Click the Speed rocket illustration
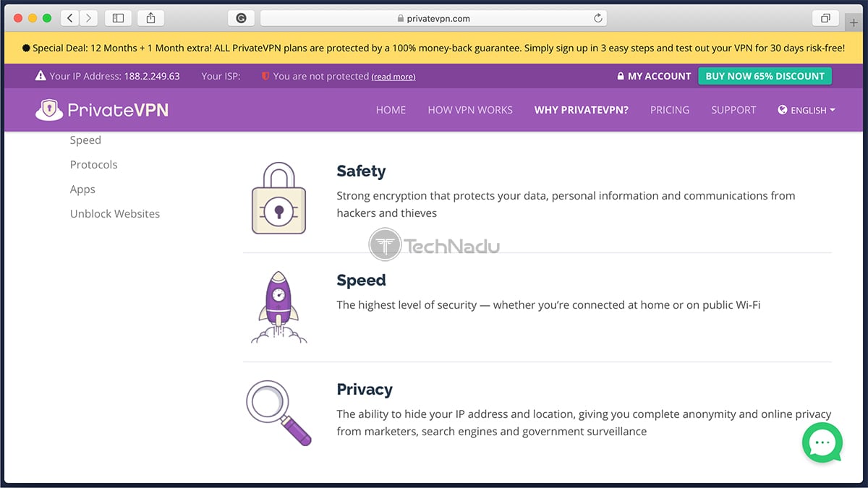This screenshot has height=488, width=868. click(278, 307)
